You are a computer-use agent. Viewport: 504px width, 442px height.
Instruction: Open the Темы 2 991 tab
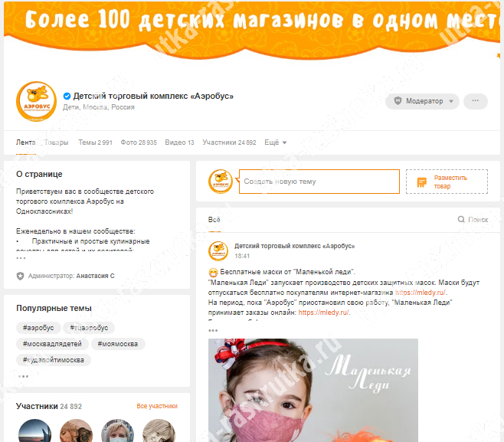tap(96, 142)
